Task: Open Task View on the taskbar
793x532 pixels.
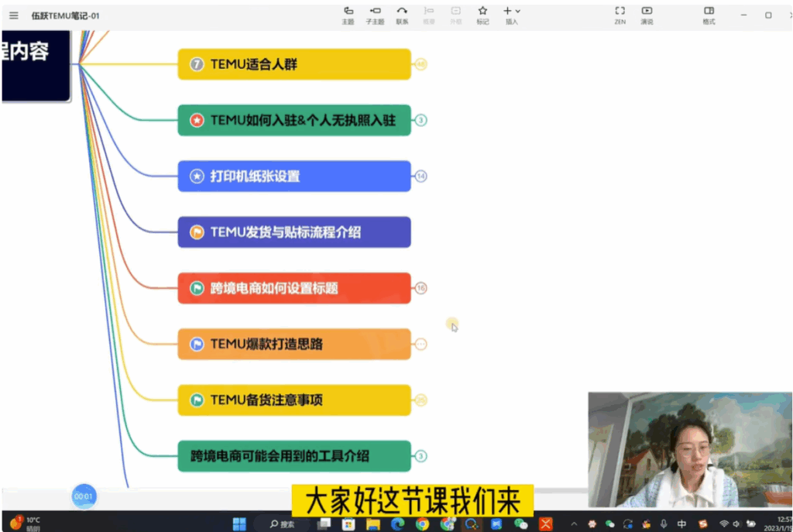Action: tap(324, 524)
